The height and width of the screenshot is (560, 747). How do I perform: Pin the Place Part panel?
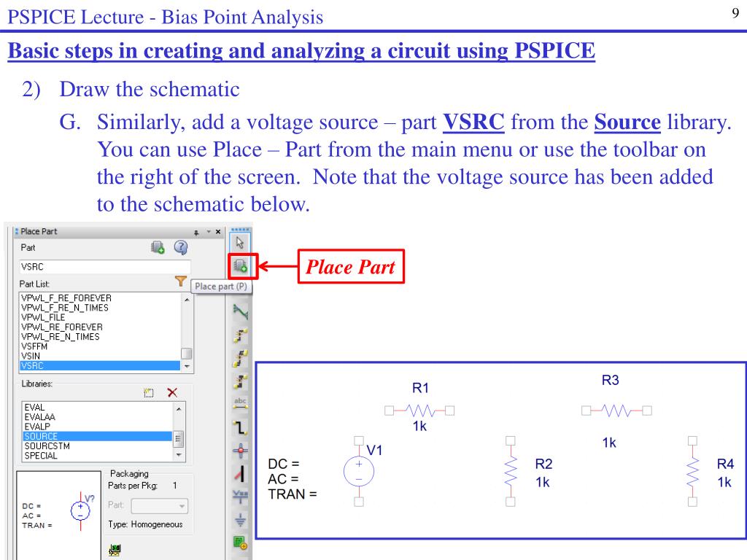coord(196,233)
